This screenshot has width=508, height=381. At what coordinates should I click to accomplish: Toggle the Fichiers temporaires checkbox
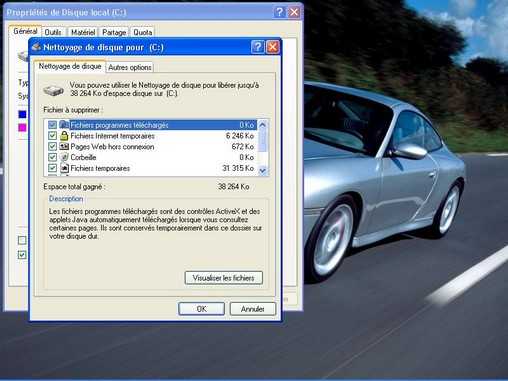(52, 168)
